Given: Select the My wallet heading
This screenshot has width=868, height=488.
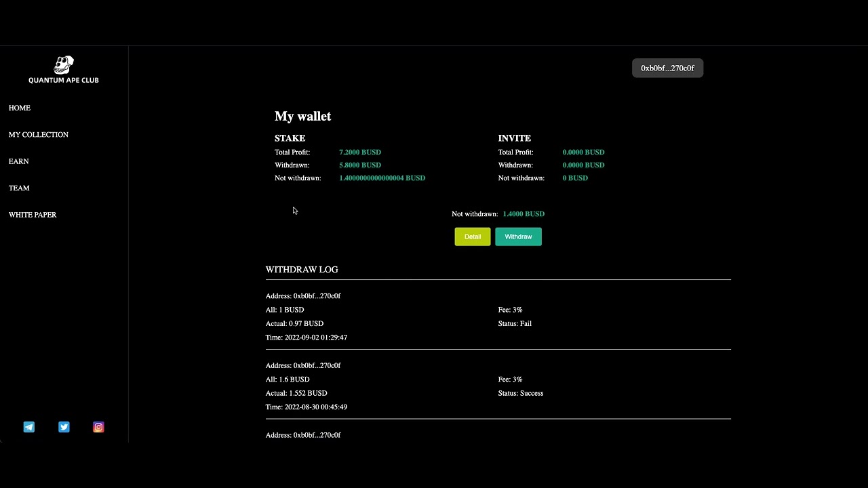Looking at the screenshot, I should click(x=303, y=117).
